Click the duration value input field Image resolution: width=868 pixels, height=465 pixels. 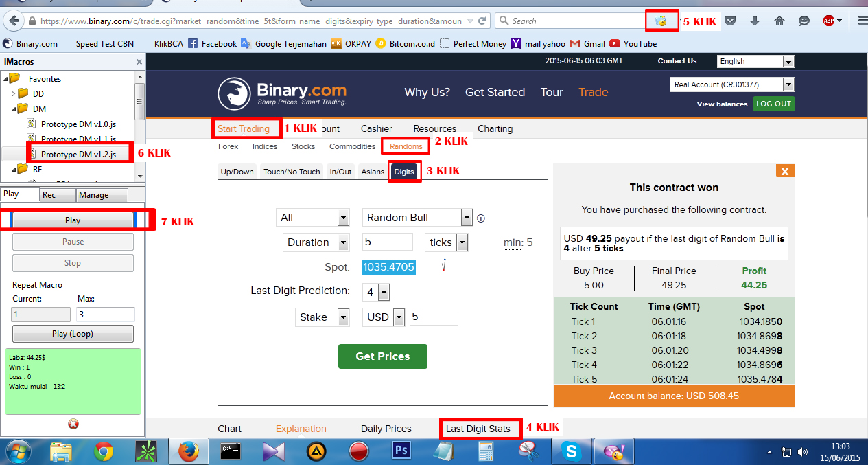click(x=388, y=242)
